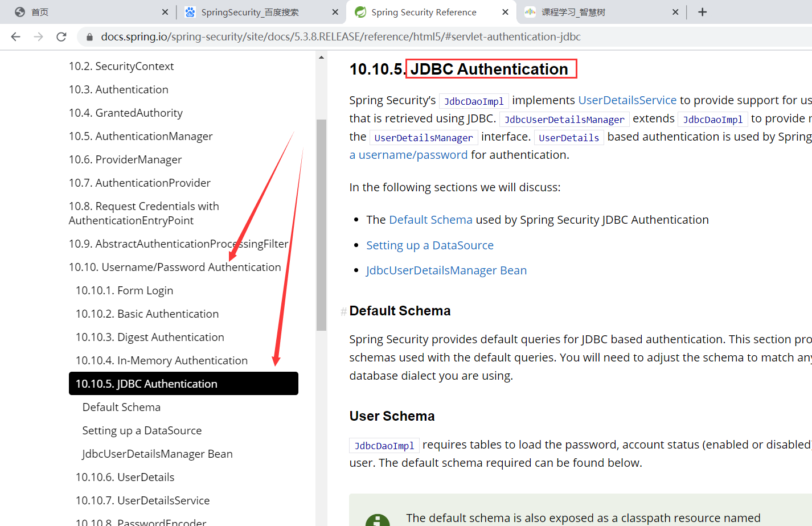This screenshot has height=526, width=812.
Task: Open 10.3. Authentication in sidebar
Action: (118, 89)
